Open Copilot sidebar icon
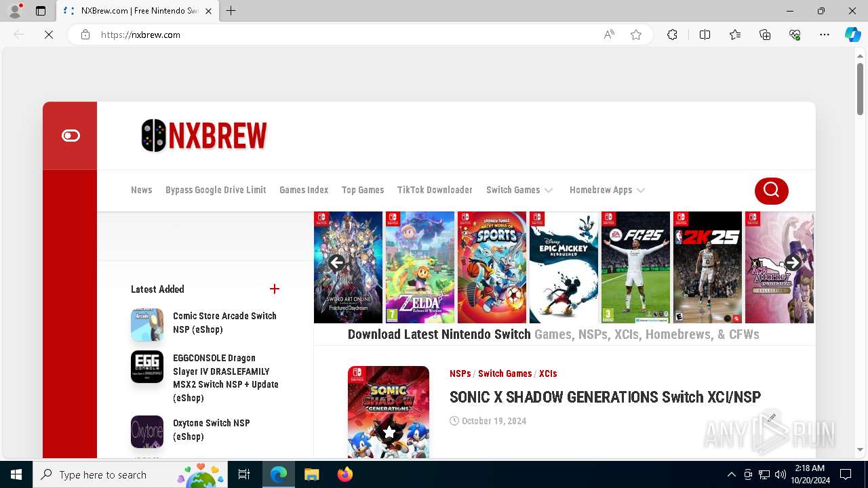 [852, 35]
